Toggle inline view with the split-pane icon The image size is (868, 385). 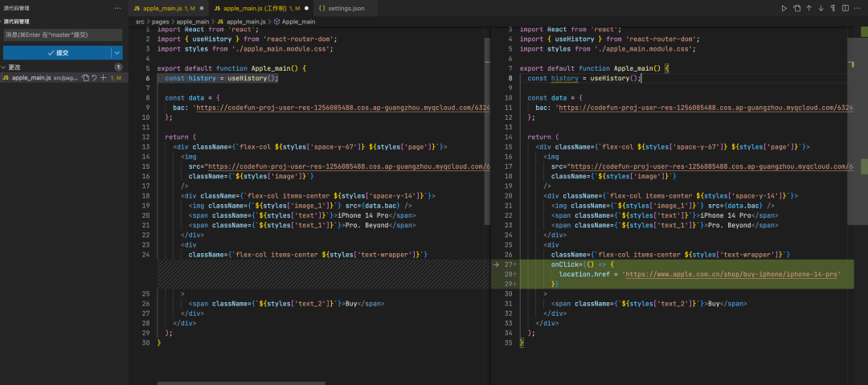(x=845, y=8)
